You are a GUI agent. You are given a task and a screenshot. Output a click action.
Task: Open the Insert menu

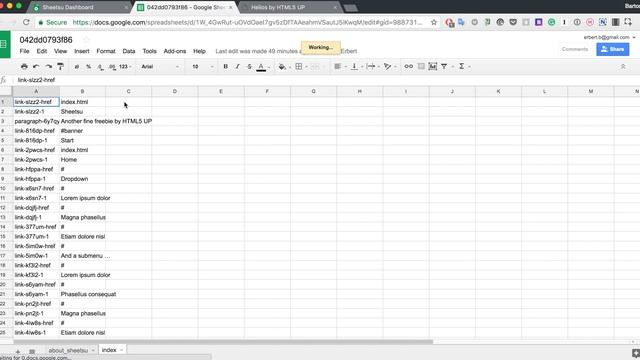tap(82, 51)
